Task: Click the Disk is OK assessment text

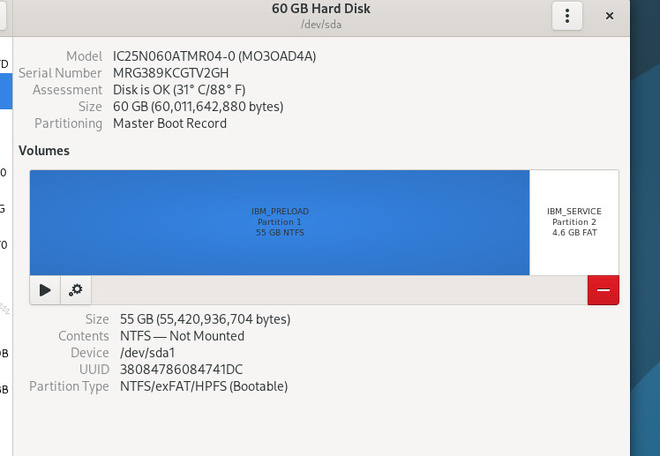Action: [x=179, y=90]
